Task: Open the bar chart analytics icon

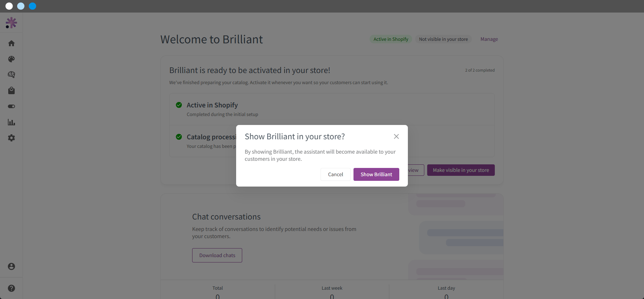Action: click(11, 122)
